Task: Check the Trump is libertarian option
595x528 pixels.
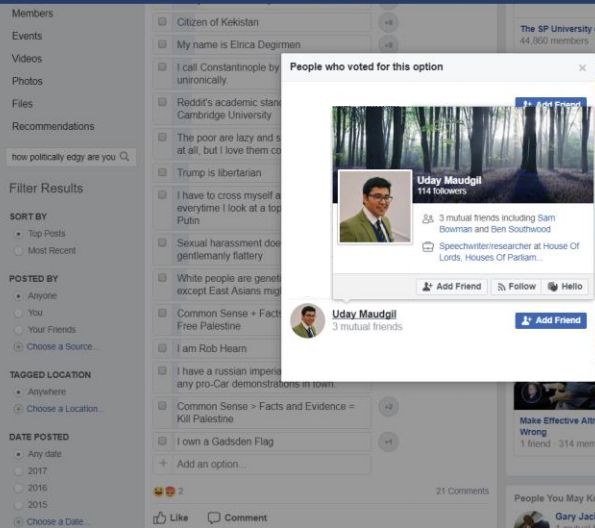Action: tap(162, 172)
